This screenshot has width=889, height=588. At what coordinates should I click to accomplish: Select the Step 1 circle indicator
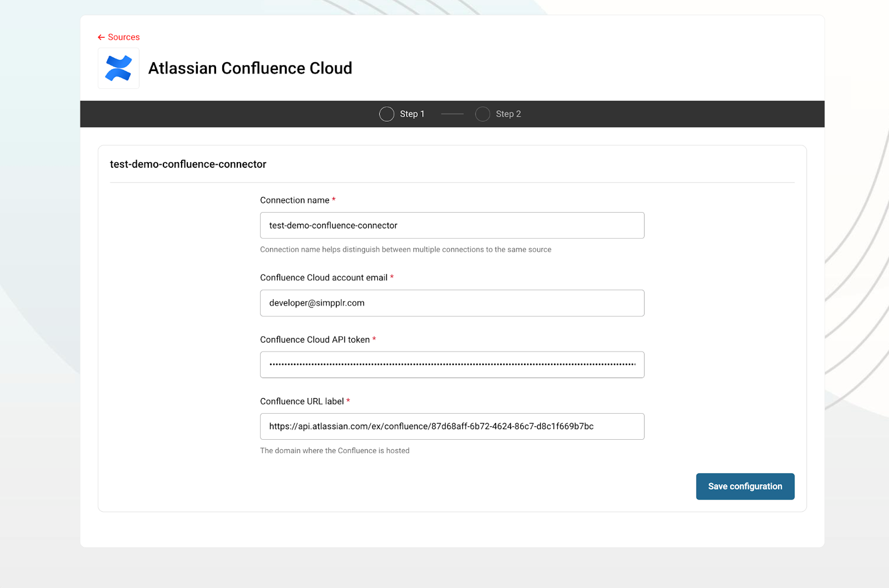pos(387,114)
